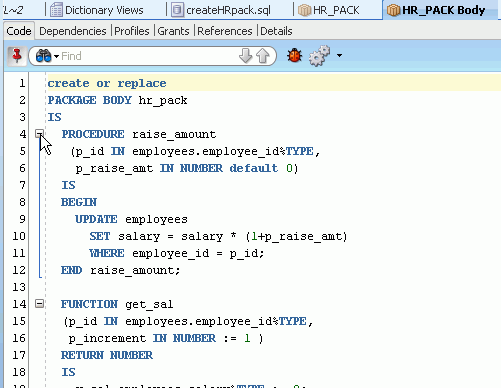Switch to the Dictionary Views tab

[x=97, y=10]
